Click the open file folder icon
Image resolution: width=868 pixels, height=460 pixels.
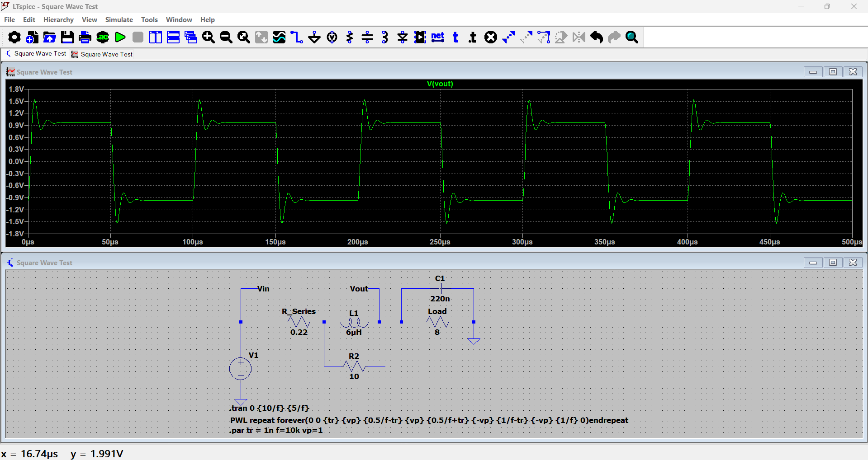click(50, 37)
